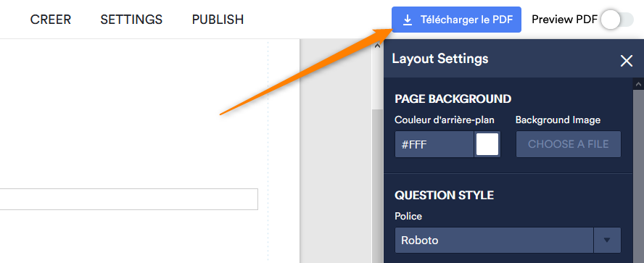Image resolution: width=644 pixels, height=263 pixels.
Task: Open the CREER tab
Action: 51,20
